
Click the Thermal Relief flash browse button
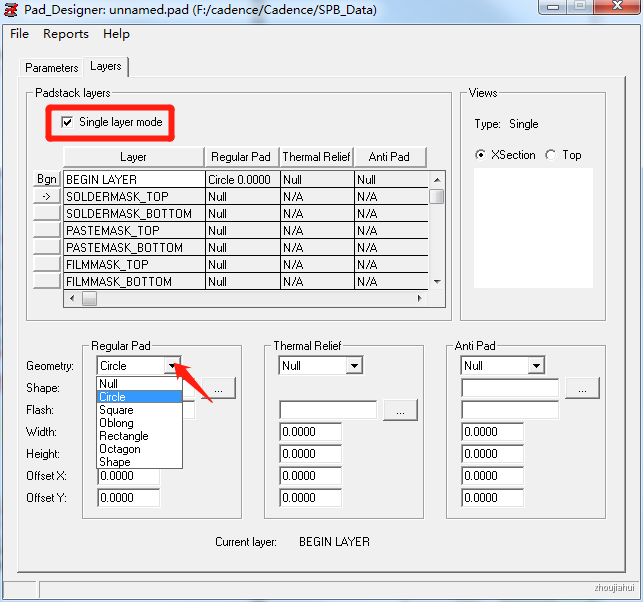tap(400, 410)
